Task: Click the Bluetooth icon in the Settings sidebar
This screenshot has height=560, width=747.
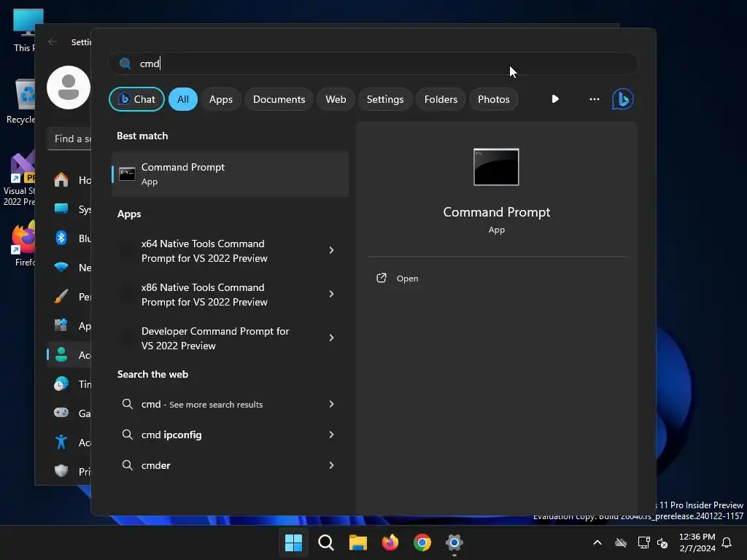Action: click(61, 238)
